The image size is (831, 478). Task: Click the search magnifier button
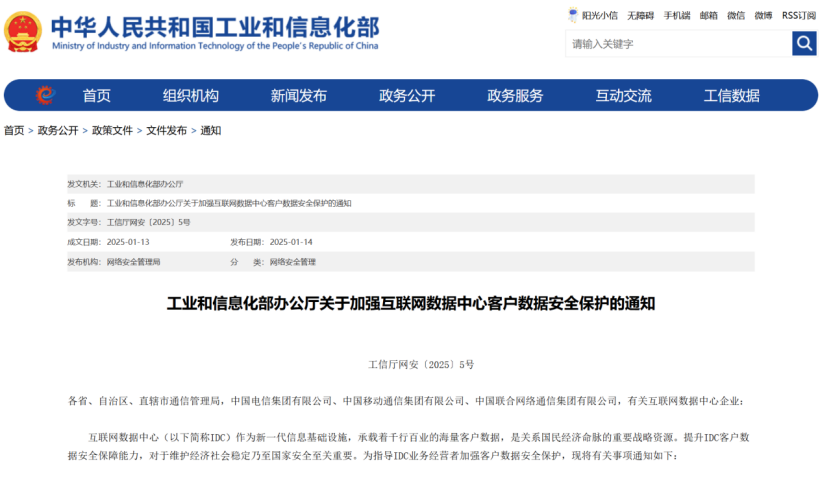tap(804, 44)
